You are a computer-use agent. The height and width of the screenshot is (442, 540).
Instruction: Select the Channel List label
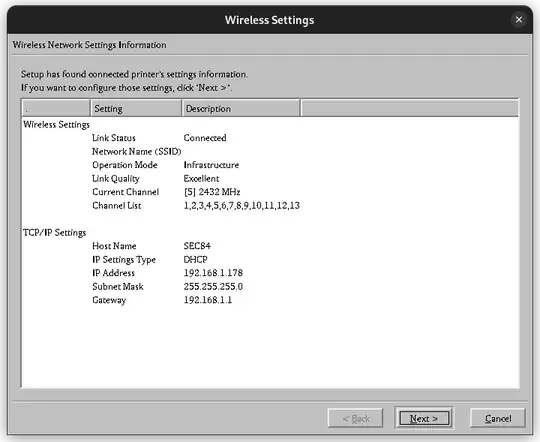click(x=116, y=205)
